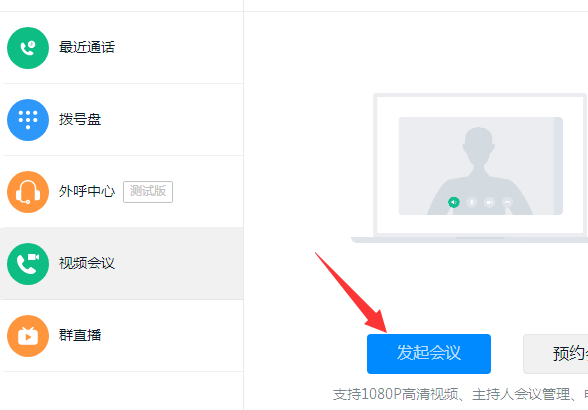Start a meeting with 发起会议 button

[x=429, y=354]
